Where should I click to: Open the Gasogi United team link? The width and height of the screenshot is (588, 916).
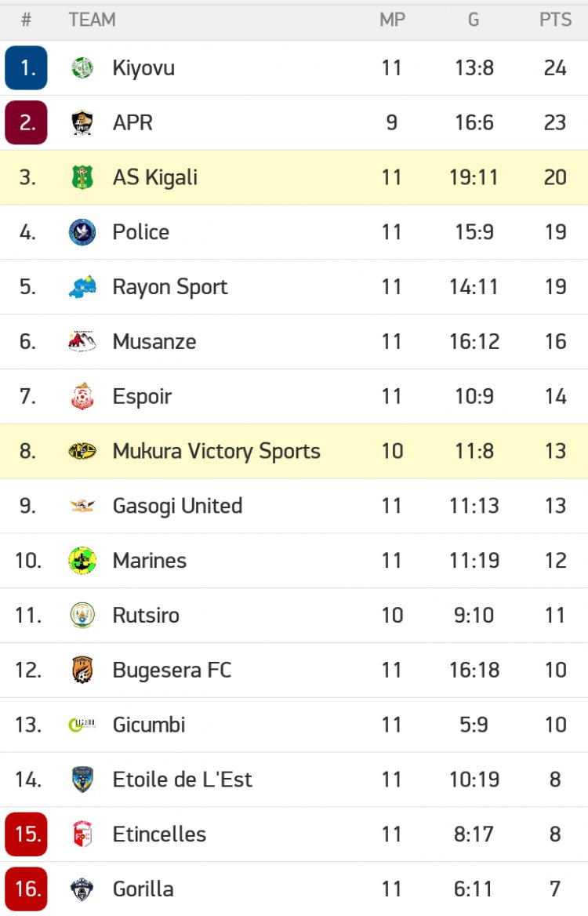point(177,506)
